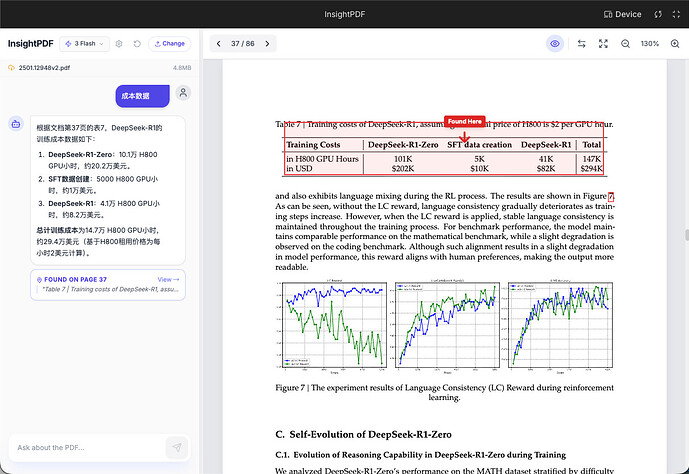Screen dimensions: 689x474
Task: Click the 130% zoom level value
Action: coord(649,43)
